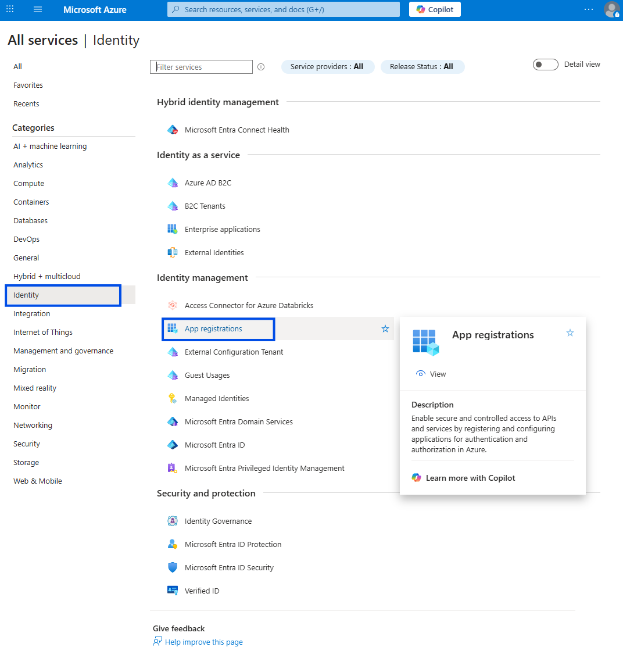623x672 pixels.
Task: Select the Monitor category
Action: (x=27, y=407)
